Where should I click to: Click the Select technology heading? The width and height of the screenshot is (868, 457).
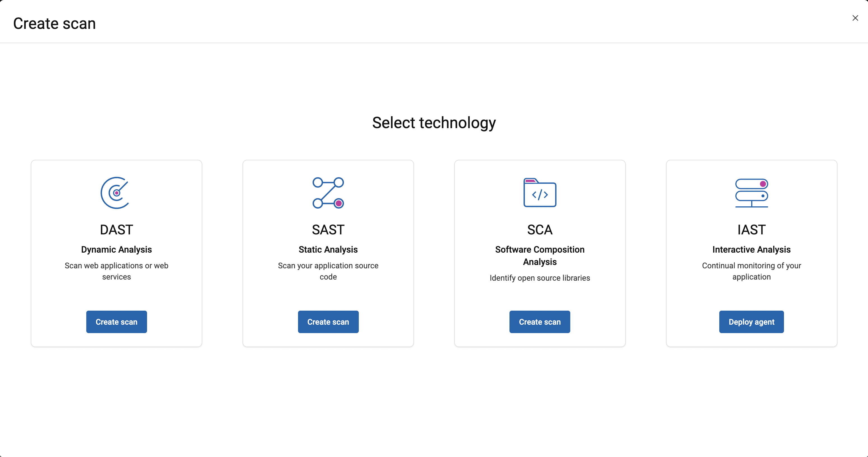click(434, 123)
